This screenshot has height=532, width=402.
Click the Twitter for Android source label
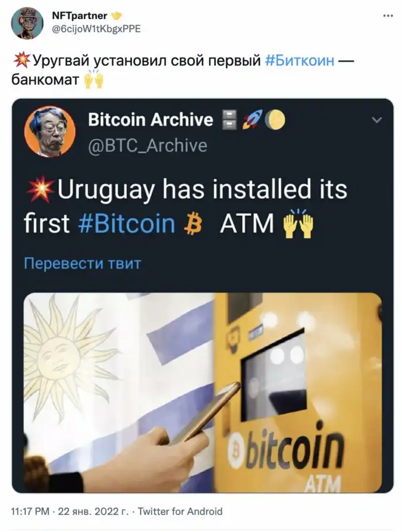point(180,511)
